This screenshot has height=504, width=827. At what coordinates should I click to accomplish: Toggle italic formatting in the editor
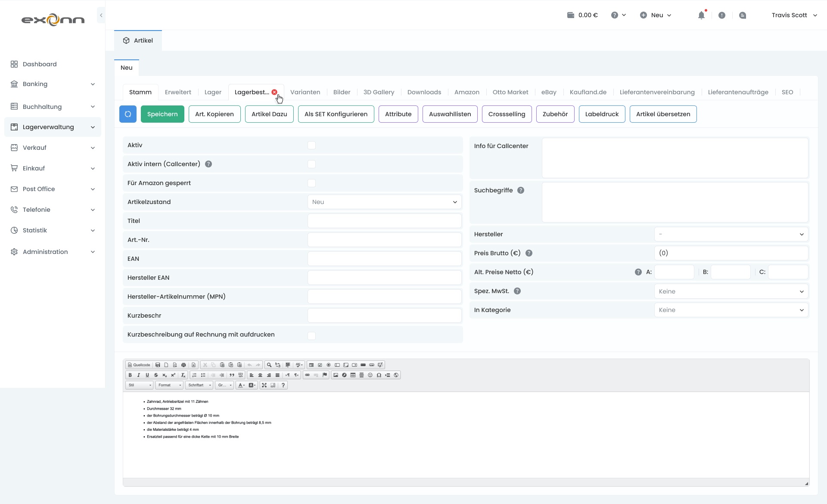click(x=139, y=375)
